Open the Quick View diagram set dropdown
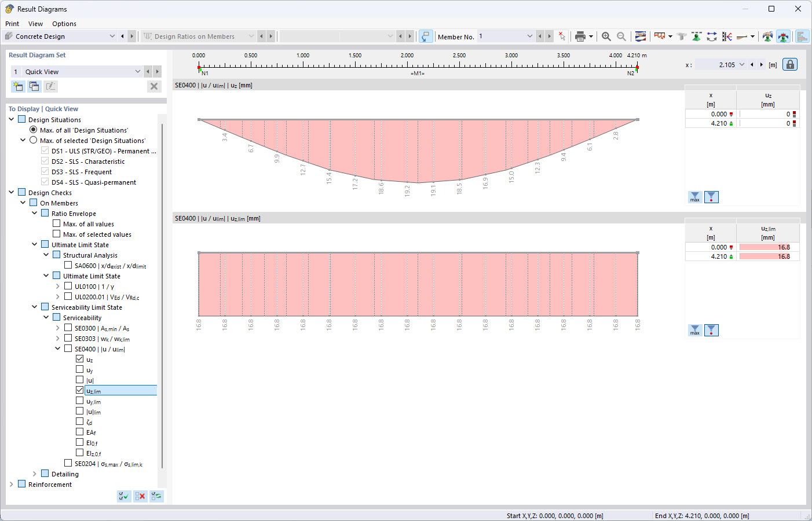The image size is (812, 521). (138, 72)
